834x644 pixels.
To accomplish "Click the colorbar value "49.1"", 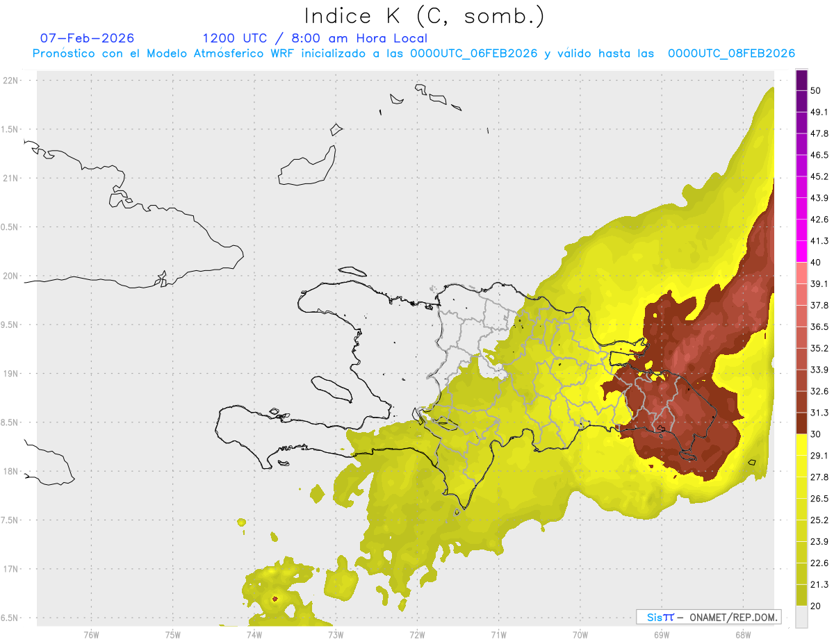I will point(819,112).
